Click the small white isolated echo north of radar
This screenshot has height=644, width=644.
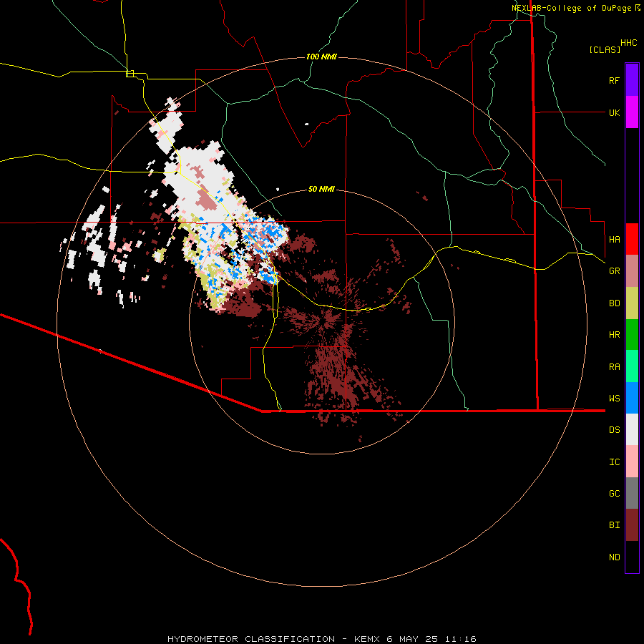(306, 124)
